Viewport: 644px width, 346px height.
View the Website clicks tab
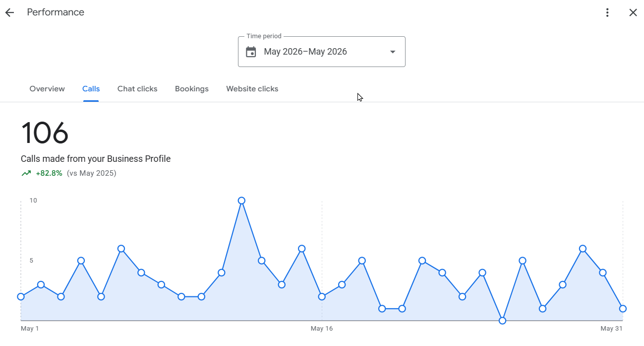click(252, 89)
